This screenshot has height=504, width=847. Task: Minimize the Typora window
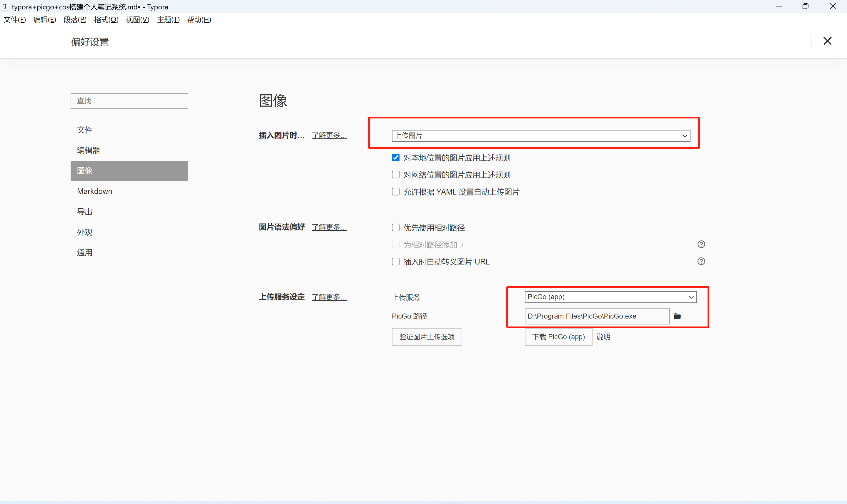tap(778, 6)
